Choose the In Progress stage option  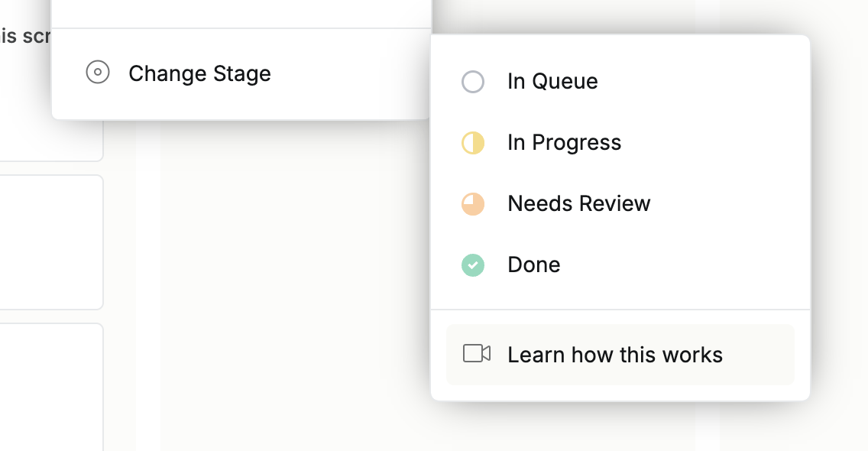pyautogui.click(x=564, y=143)
